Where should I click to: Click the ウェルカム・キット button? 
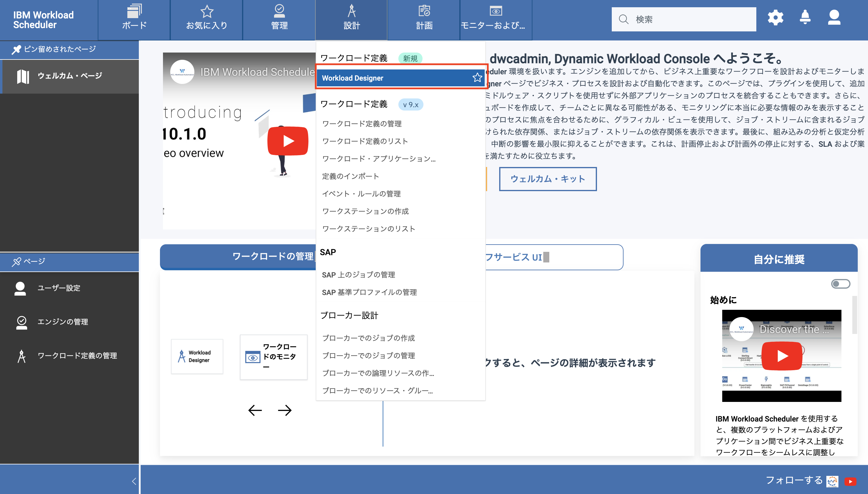click(x=547, y=179)
